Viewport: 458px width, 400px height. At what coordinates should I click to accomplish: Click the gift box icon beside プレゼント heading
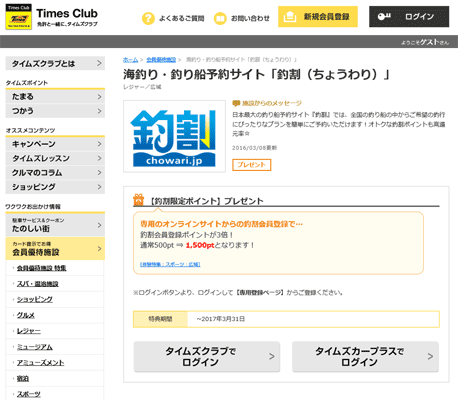pos(138,200)
